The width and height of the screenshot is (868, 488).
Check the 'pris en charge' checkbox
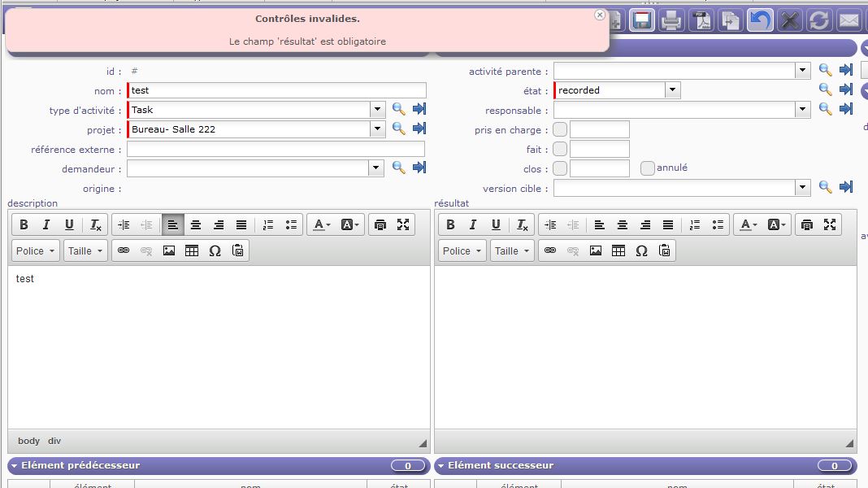pos(560,129)
